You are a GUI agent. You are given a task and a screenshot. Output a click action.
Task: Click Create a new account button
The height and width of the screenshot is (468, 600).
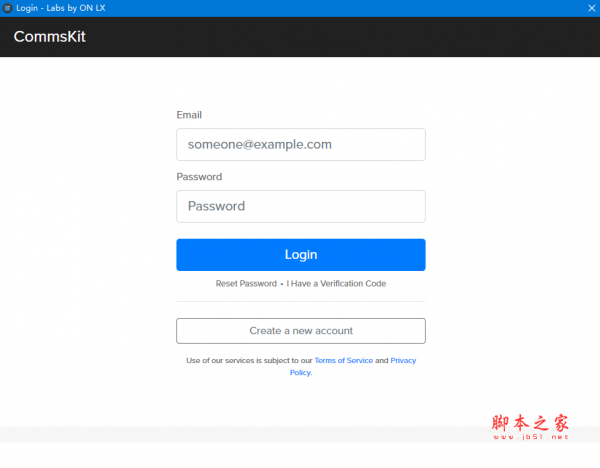click(x=301, y=331)
